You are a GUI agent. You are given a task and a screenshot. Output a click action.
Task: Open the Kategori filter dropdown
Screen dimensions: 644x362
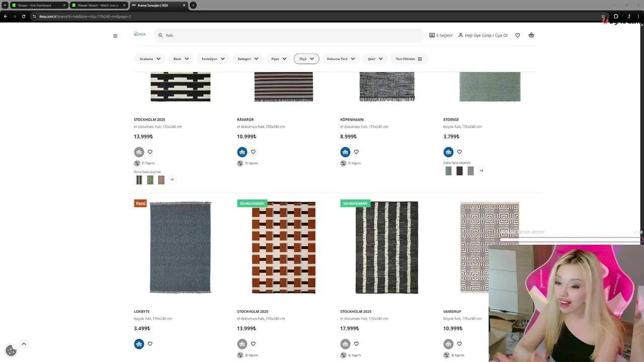[248, 59]
